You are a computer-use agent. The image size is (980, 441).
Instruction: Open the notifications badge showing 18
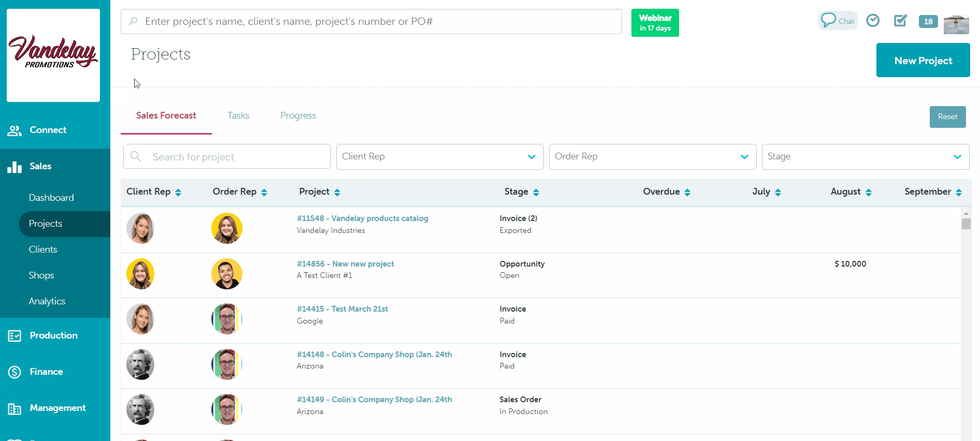[928, 21]
